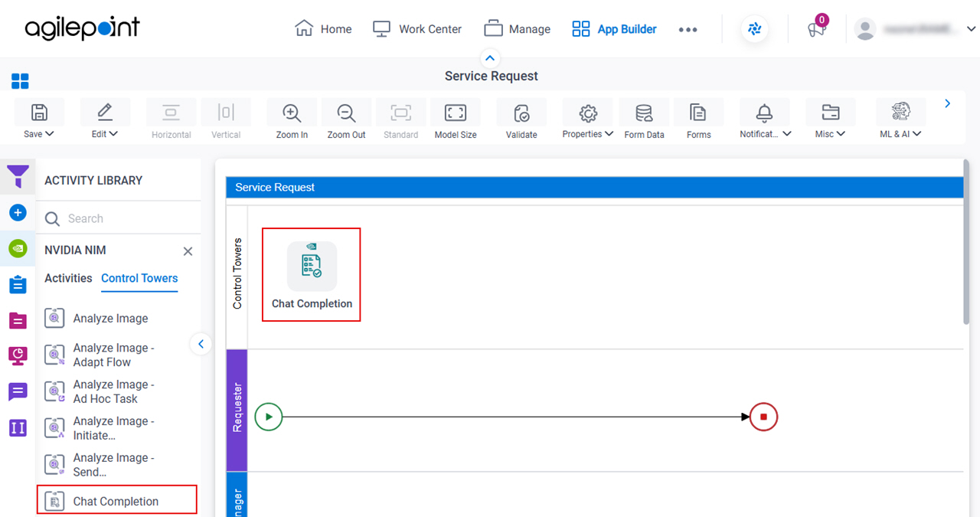Click the blue pinwheel icon in header
The width and height of the screenshot is (980, 517).
point(755,29)
